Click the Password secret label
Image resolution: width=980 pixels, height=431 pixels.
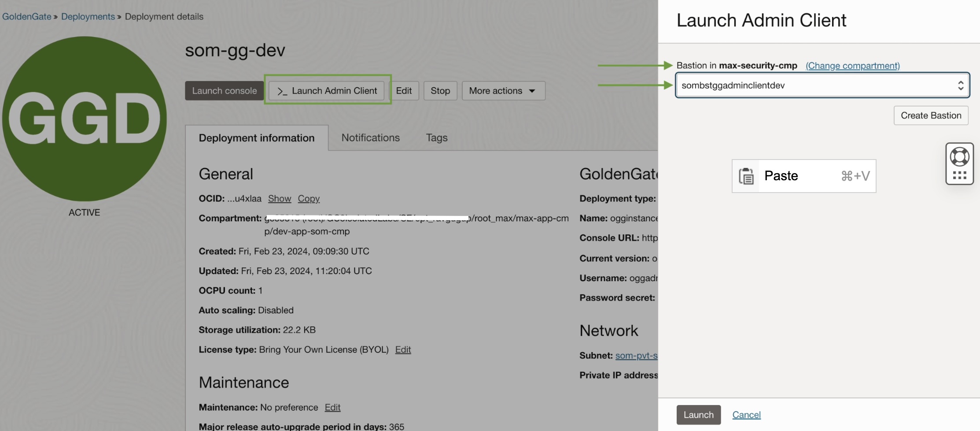(617, 298)
